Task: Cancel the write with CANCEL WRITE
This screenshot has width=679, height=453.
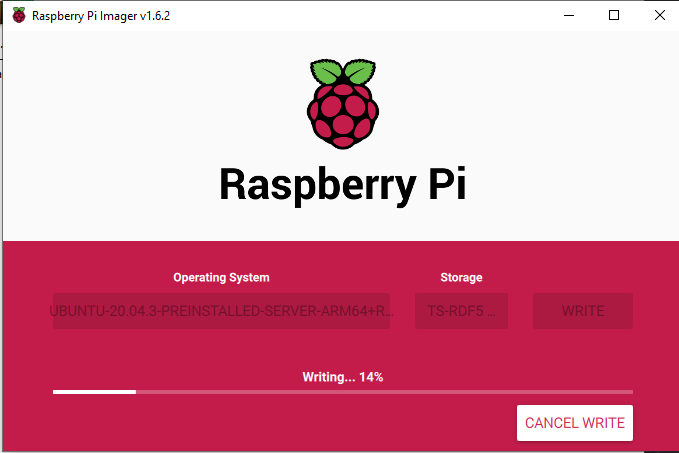Action: tap(575, 423)
